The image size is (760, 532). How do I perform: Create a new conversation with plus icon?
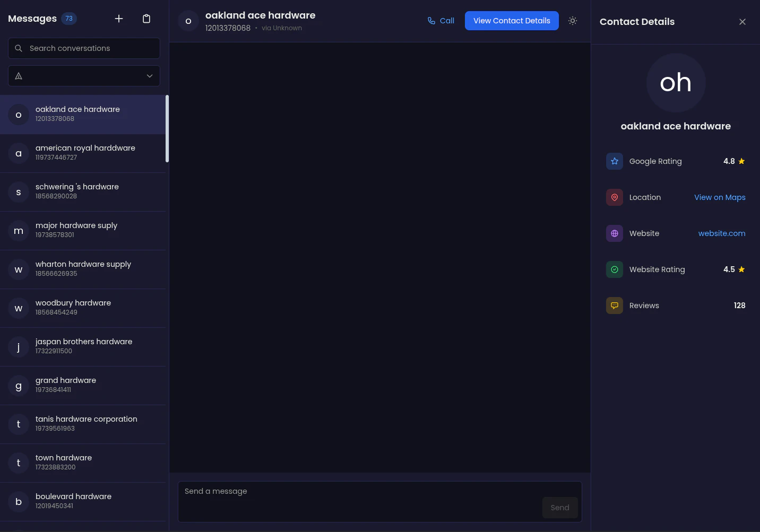(x=119, y=19)
